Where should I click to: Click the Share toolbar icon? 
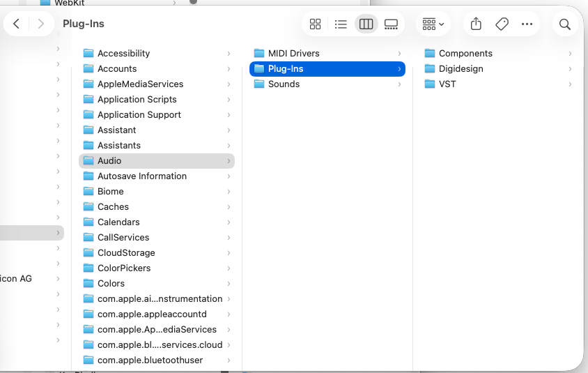pos(476,24)
